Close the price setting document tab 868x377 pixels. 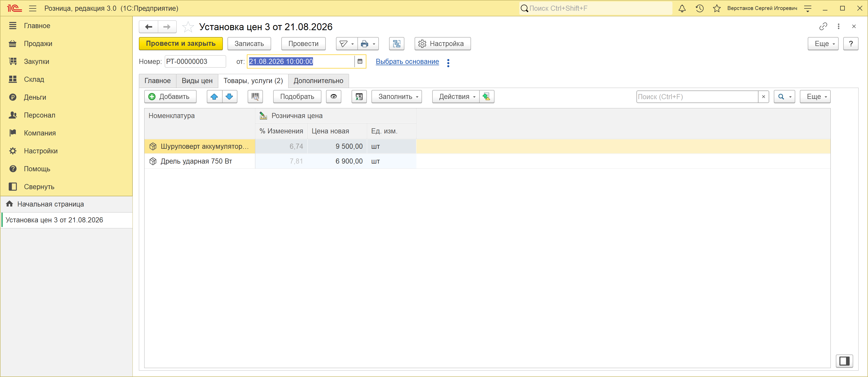[x=854, y=26]
